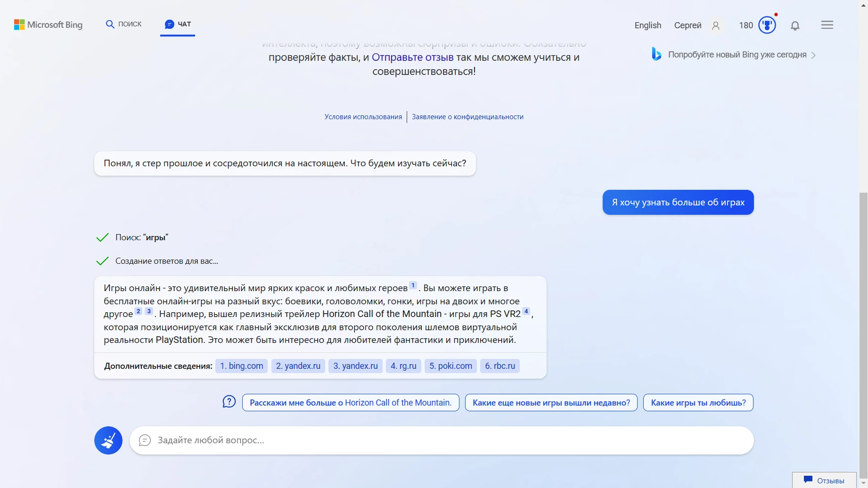Switch language to English
This screenshot has width=868, height=488.
pyautogui.click(x=647, y=25)
